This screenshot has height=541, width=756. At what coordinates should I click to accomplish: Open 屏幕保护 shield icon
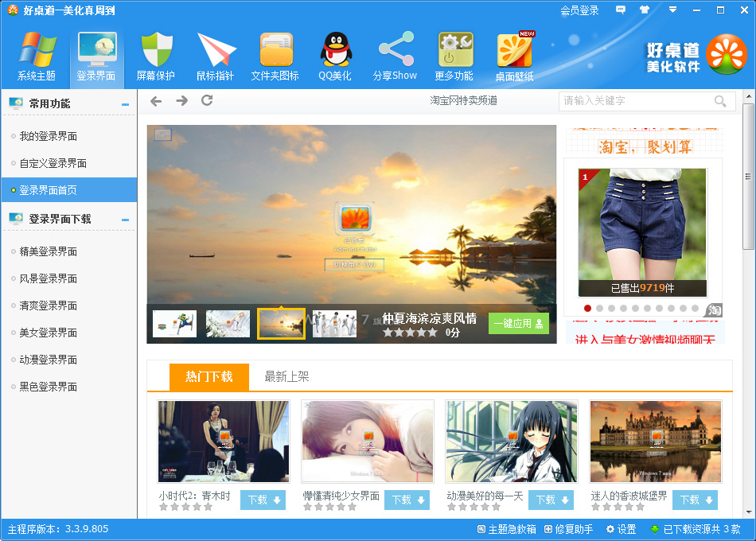pyautogui.click(x=156, y=56)
